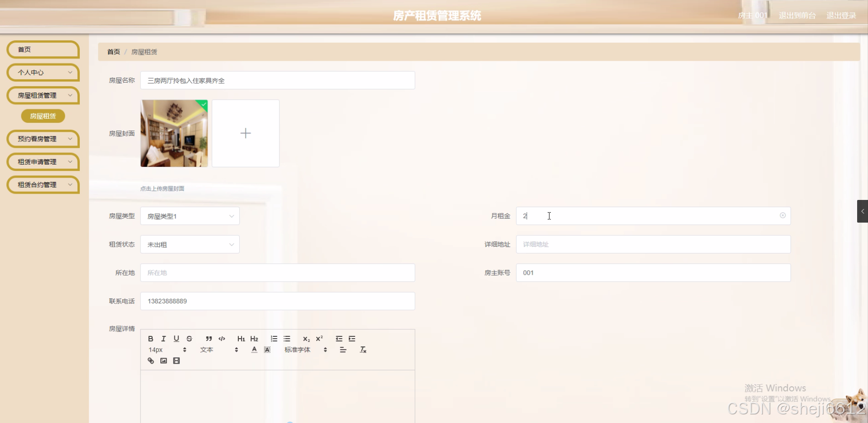Open the 房屋类型 dropdown
Screen dimensions: 868x423
point(189,216)
